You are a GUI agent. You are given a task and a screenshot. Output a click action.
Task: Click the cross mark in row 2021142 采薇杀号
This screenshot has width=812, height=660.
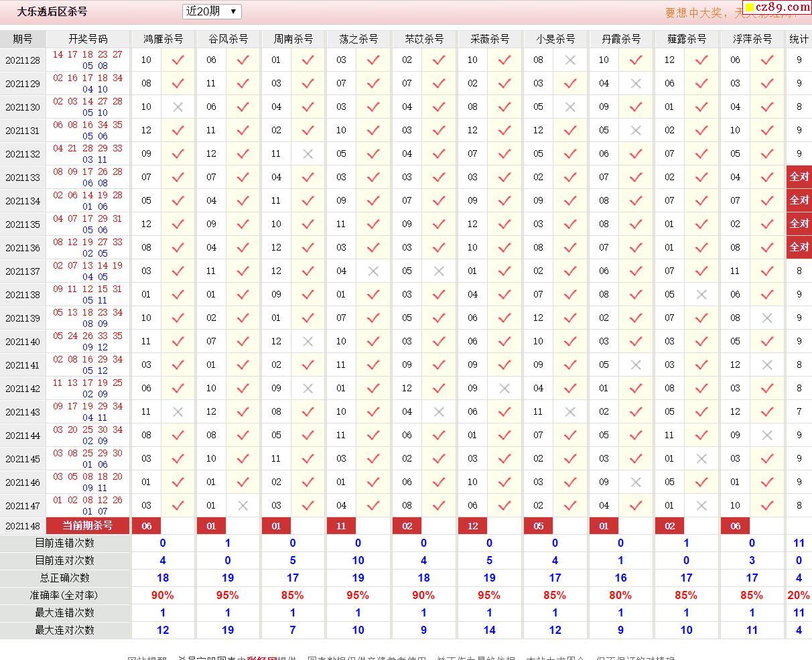coord(504,388)
